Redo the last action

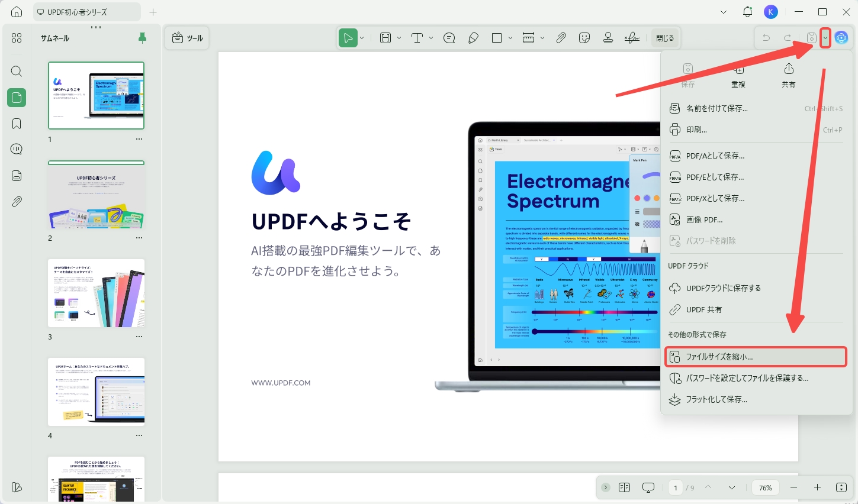pyautogui.click(x=788, y=38)
